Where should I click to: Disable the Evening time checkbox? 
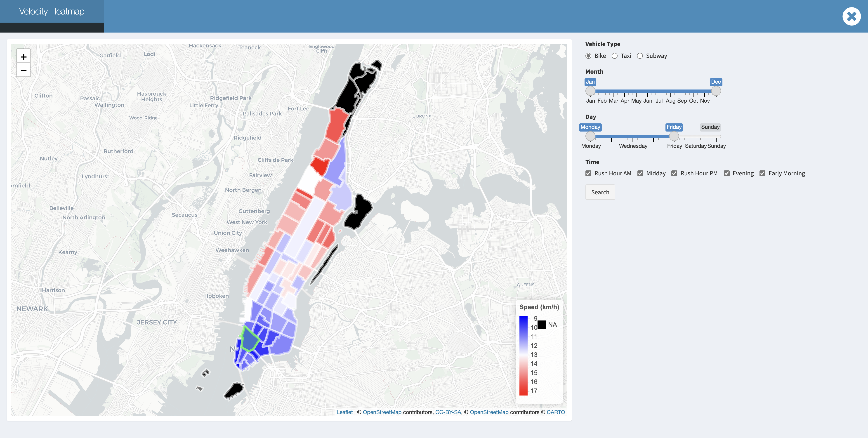pyautogui.click(x=726, y=173)
